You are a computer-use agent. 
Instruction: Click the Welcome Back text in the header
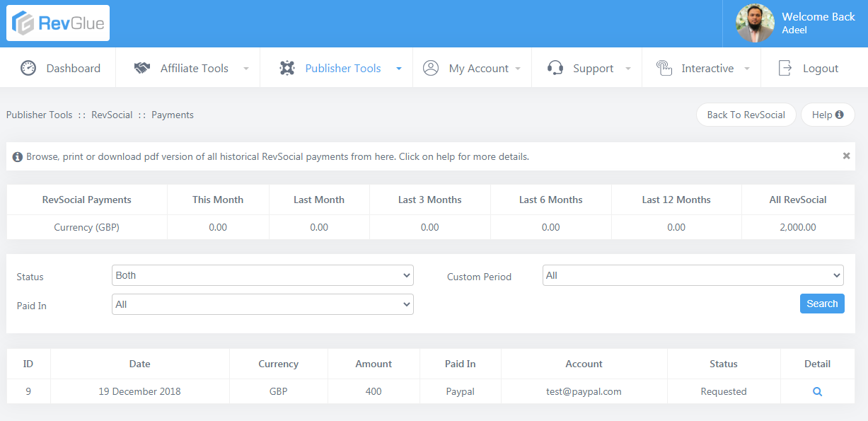click(x=818, y=17)
